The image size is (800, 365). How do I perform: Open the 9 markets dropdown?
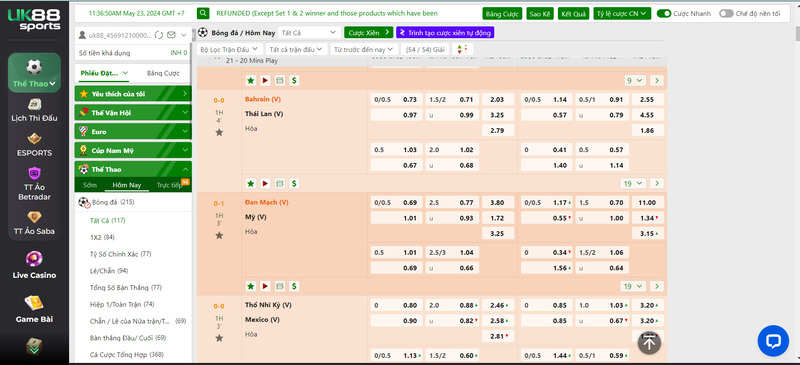click(x=636, y=81)
